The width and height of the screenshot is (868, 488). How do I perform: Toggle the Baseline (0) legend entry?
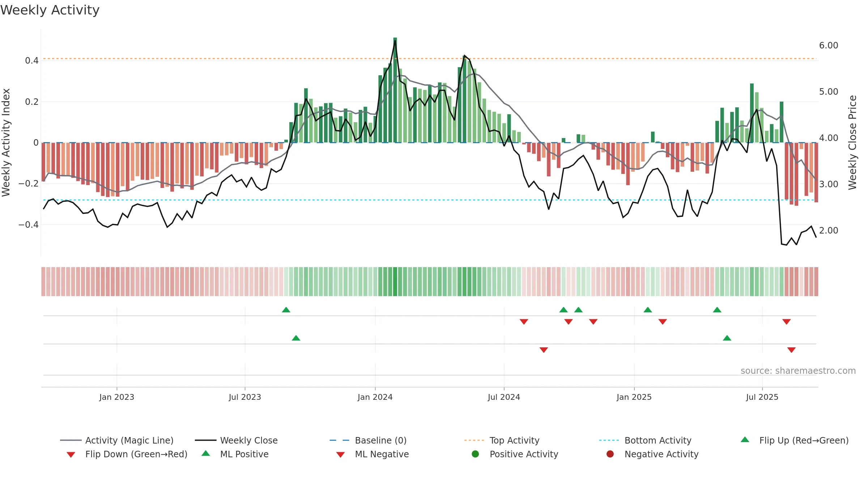point(368,440)
